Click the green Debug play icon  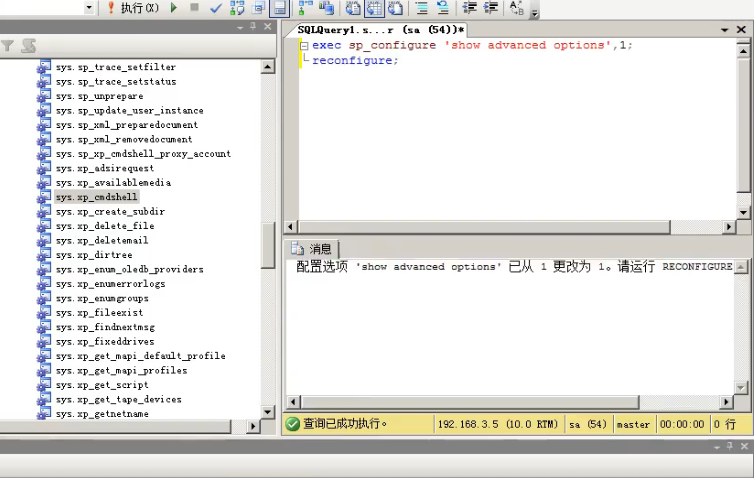[174, 8]
